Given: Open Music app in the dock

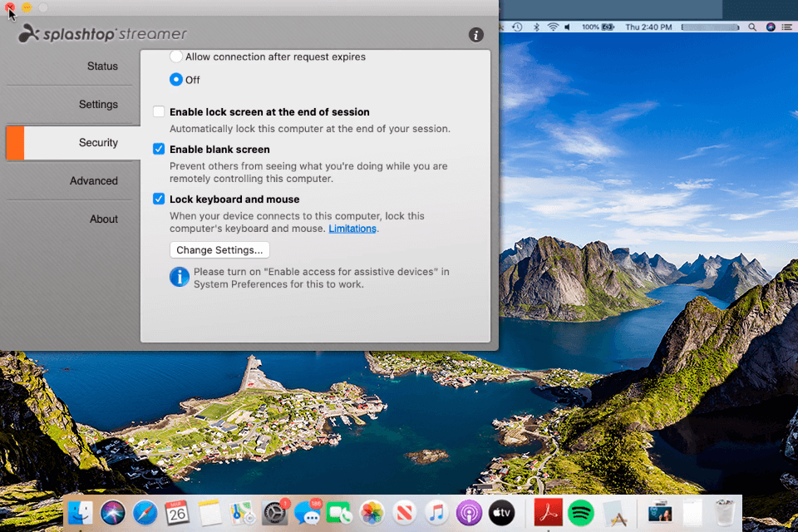Looking at the screenshot, I should pos(436,512).
